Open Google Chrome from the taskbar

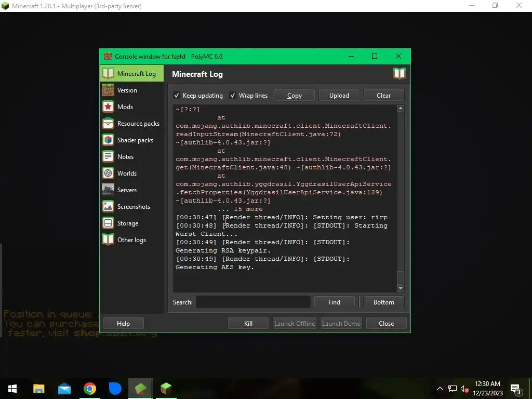click(x=89, y=389)
